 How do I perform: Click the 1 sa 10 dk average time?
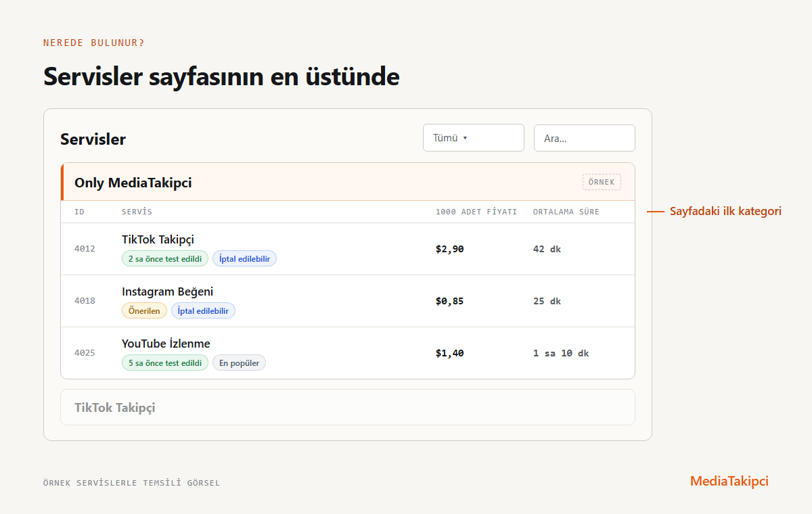click(561, 353)
